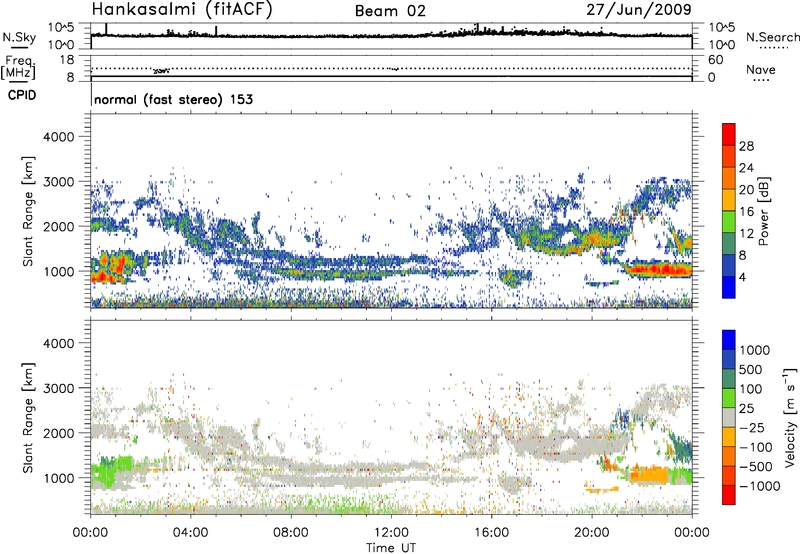The width and height of the screenshot is (800, 554).
Task: Select the N.Sky legend label
Action: (x=19, y=37)
